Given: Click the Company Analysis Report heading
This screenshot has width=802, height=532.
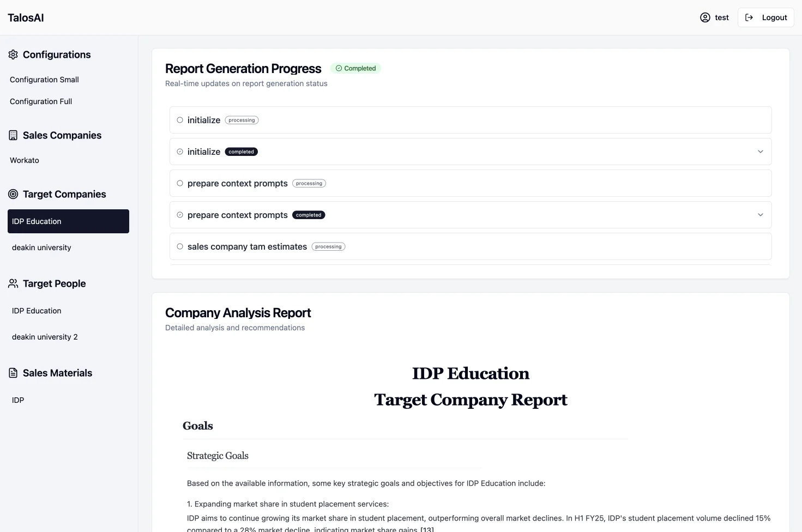Looking at the screenshot, I should point(238,313).
